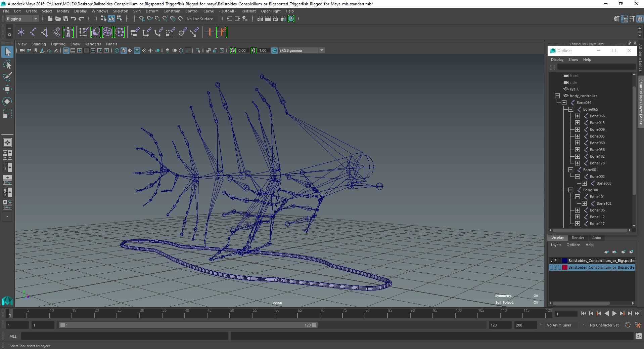
Task: Expand Bone102 in the Outliner
Action: (x=584, y=203)
